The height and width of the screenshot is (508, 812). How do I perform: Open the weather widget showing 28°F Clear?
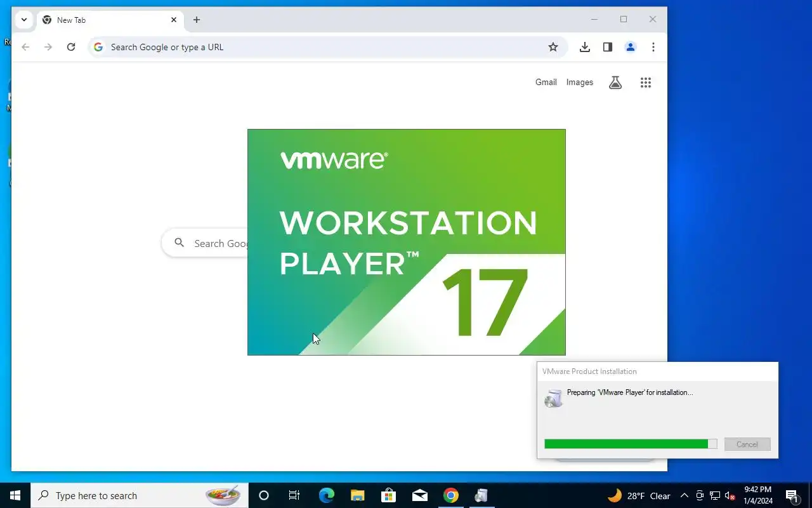coord(639,496)
